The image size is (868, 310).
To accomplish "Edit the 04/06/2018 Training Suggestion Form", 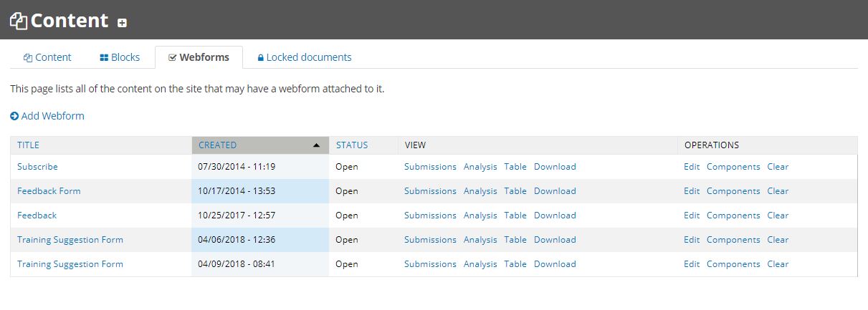I will (692, 240).
